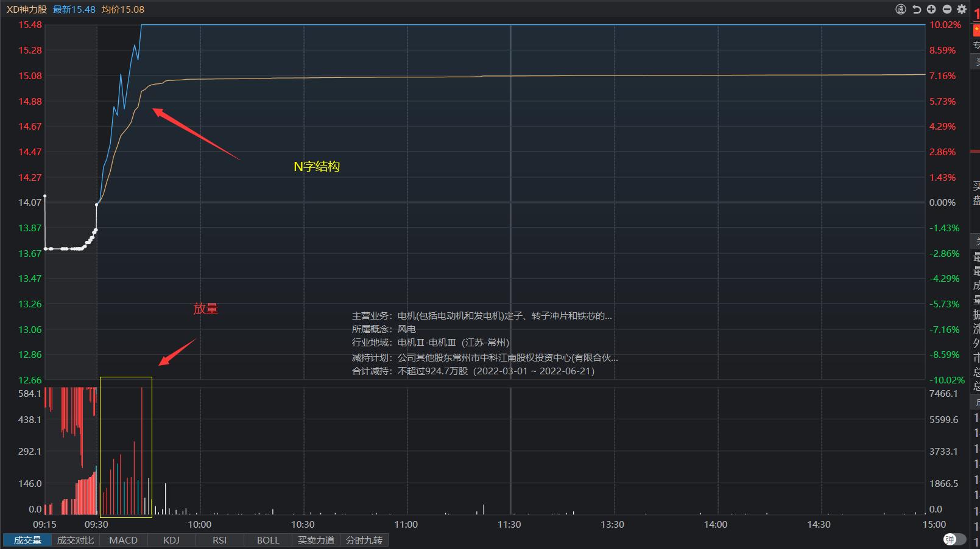This screenshot has height=549, width=980.
Task: Click the 09:30 time axis label
Action: click(96, 525)
